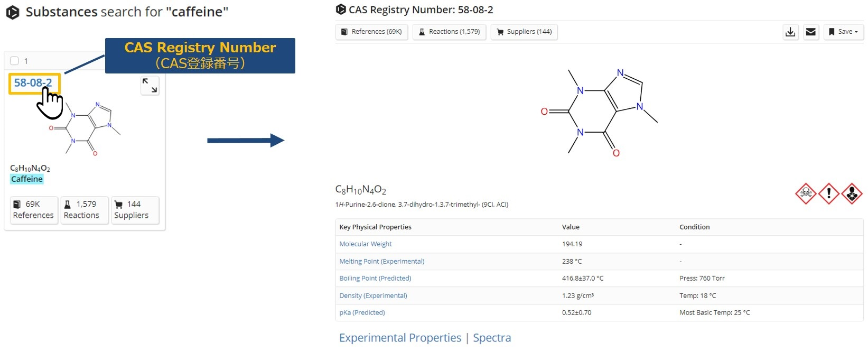Open the Suppliers (144) tab

(x=524, y=32)
